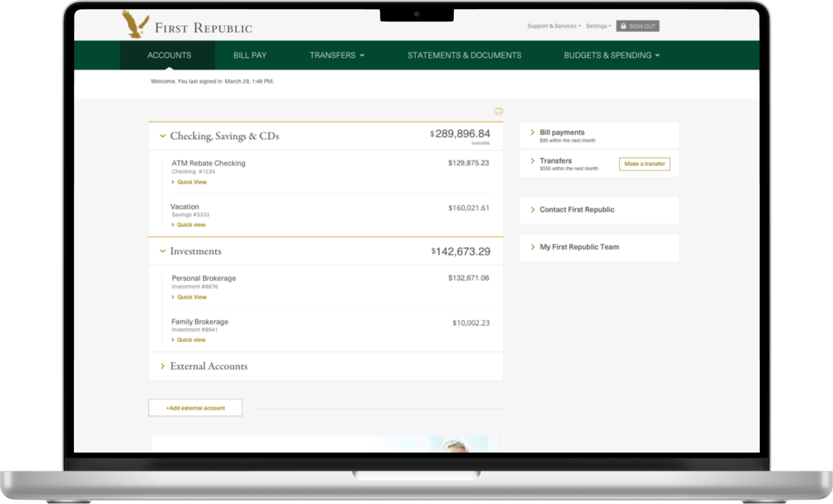The height and width of the screenshot is (504, 833).
Task: Click the Make a transfer button
Action: 644,164
